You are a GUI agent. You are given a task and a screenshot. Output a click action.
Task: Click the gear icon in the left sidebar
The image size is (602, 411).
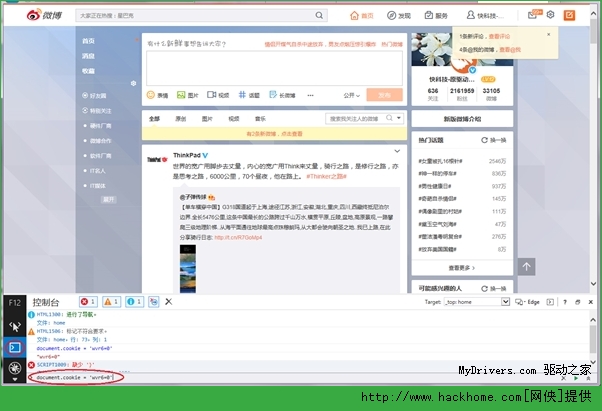coord(133,83)
